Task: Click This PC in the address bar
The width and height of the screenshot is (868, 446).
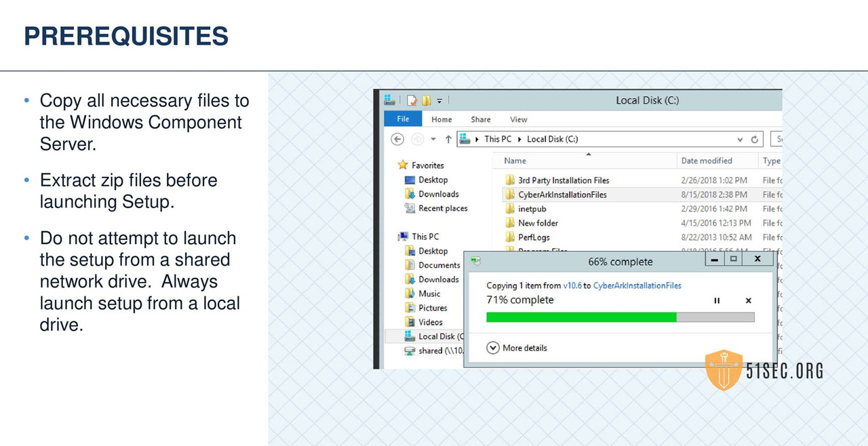Action: click(x=498, y=139)
